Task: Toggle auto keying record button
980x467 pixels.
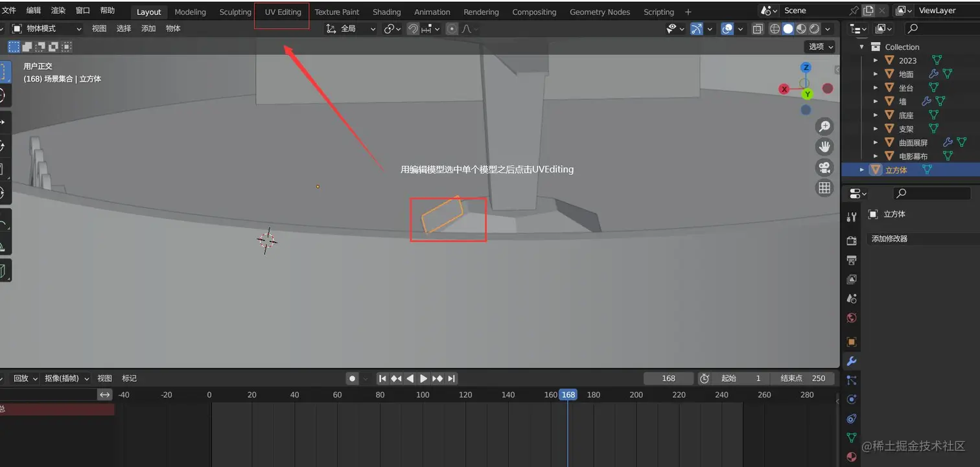Action: [352, 378]
